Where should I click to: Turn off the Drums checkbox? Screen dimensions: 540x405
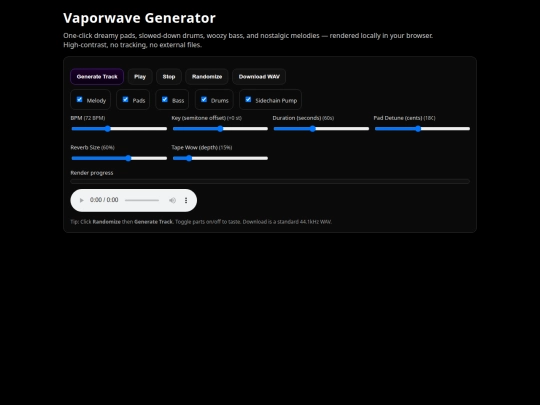coord(204,100)
